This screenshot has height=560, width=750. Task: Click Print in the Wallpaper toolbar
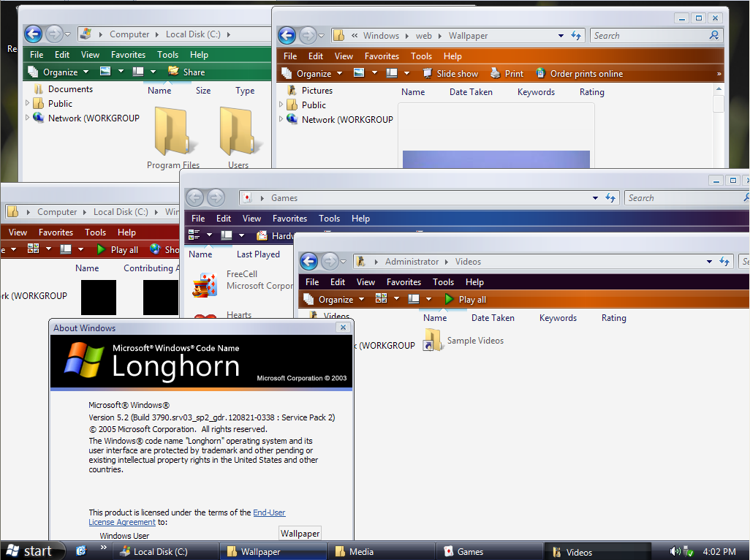coord(507,74)
